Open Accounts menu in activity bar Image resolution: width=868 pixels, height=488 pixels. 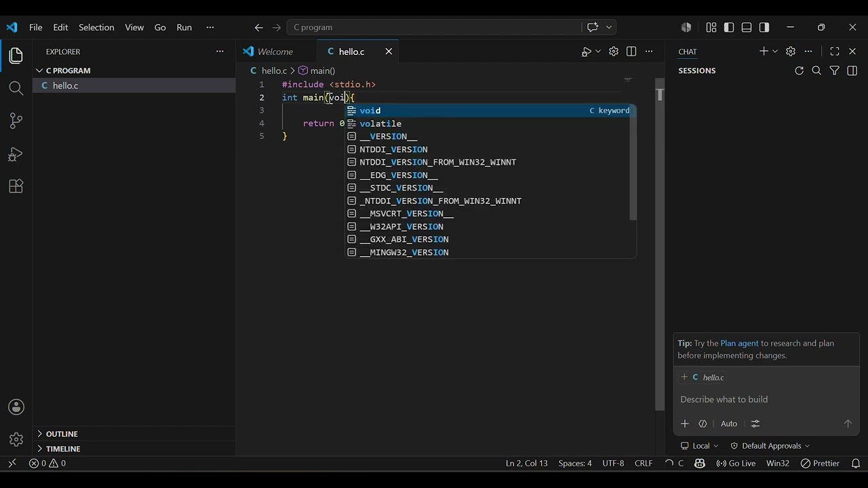click(16, 407)
